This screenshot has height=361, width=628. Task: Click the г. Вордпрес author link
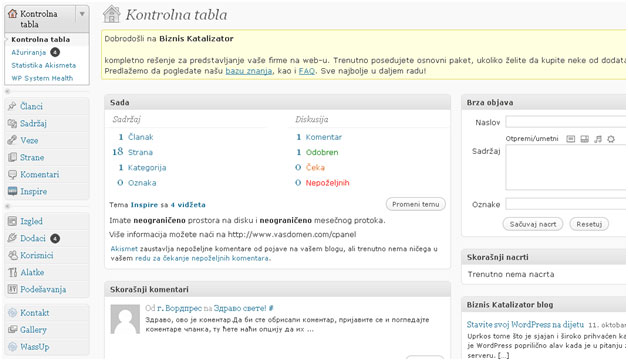coord(179,308)
